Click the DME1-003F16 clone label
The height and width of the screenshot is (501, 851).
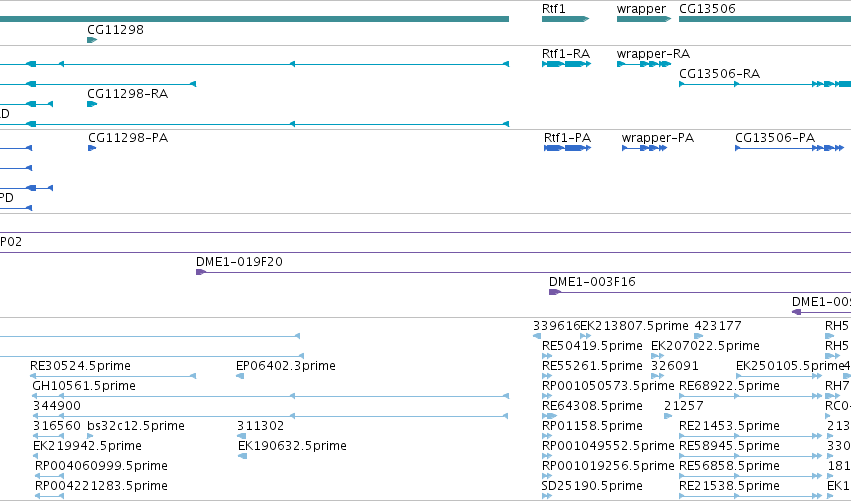592,282
